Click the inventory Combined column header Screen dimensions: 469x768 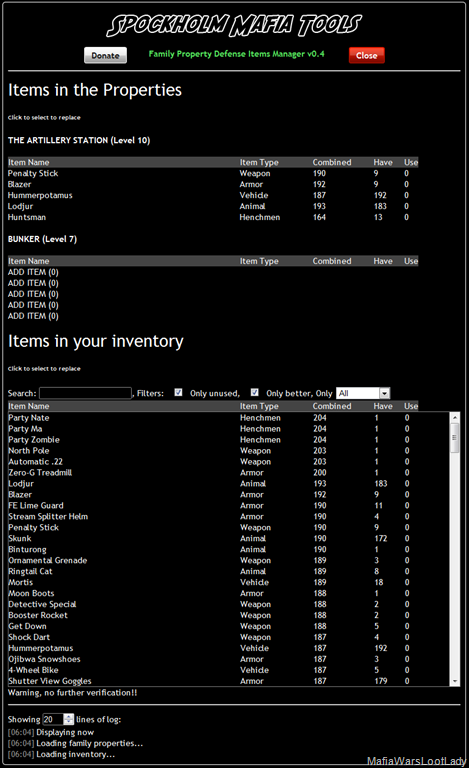pyautogui.click(x=332, y=406)
